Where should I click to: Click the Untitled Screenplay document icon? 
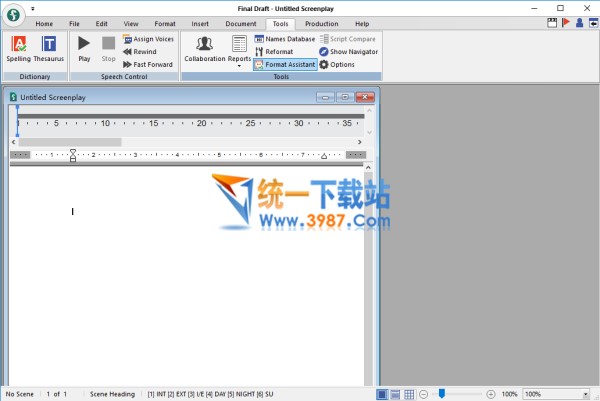pos(13,97)
